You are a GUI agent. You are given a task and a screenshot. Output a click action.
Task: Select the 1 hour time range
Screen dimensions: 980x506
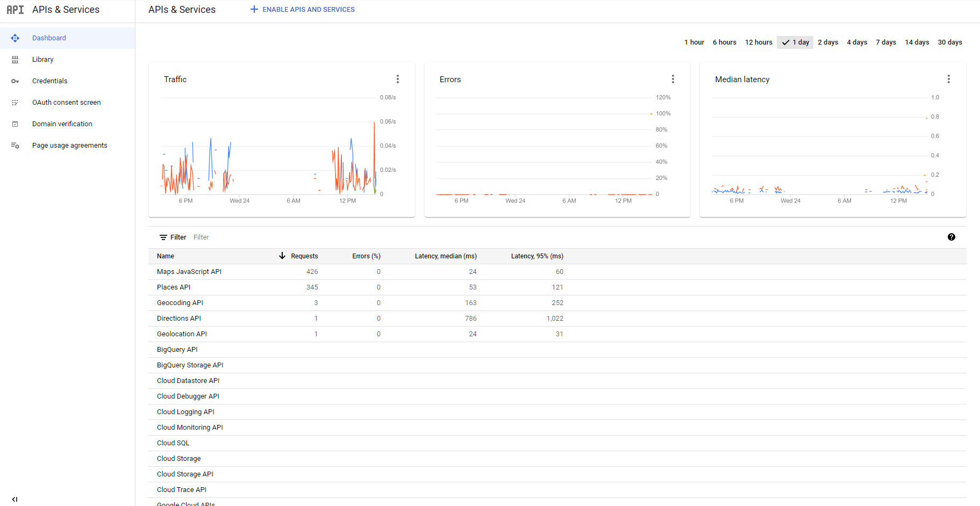[694, 42]
